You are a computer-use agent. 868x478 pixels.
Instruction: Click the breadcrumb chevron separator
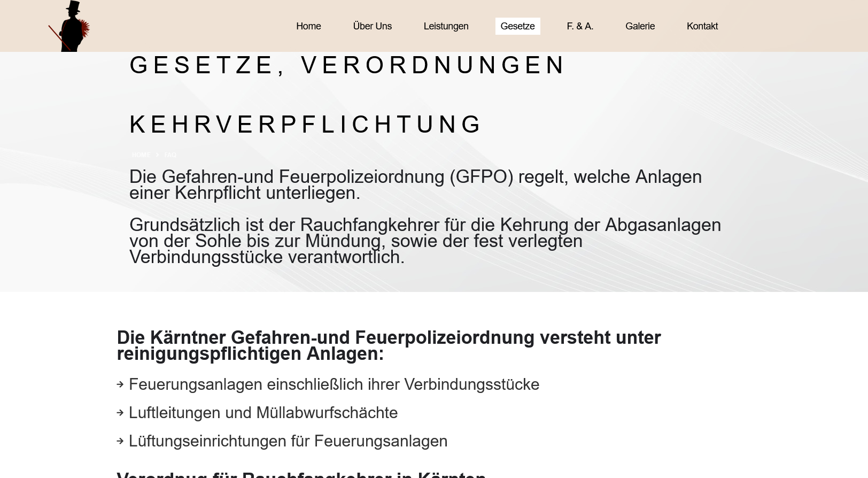click(157, 155)
